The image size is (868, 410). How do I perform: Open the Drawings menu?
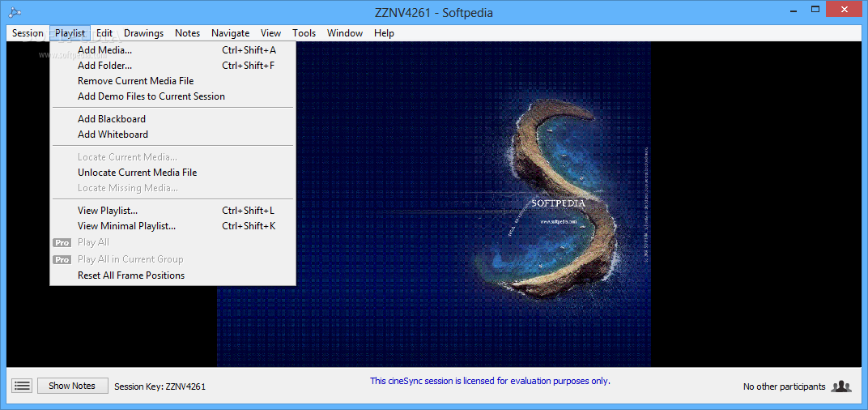click(144, 33)
